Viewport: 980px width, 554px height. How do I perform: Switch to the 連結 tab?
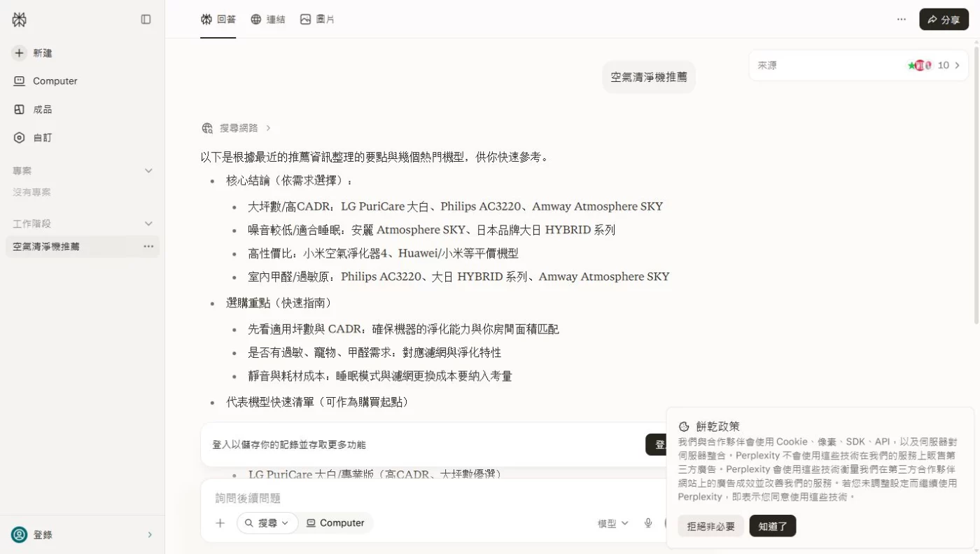267,20
